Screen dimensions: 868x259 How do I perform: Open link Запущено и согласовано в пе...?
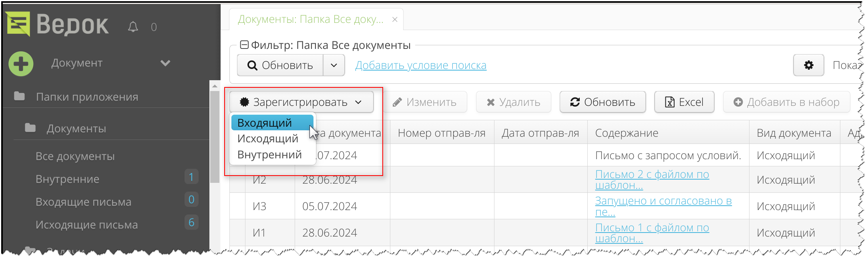663,206
